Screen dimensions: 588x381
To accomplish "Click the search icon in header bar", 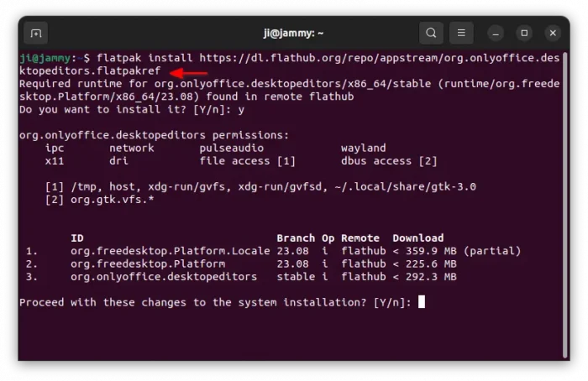I will pos(431,34).
